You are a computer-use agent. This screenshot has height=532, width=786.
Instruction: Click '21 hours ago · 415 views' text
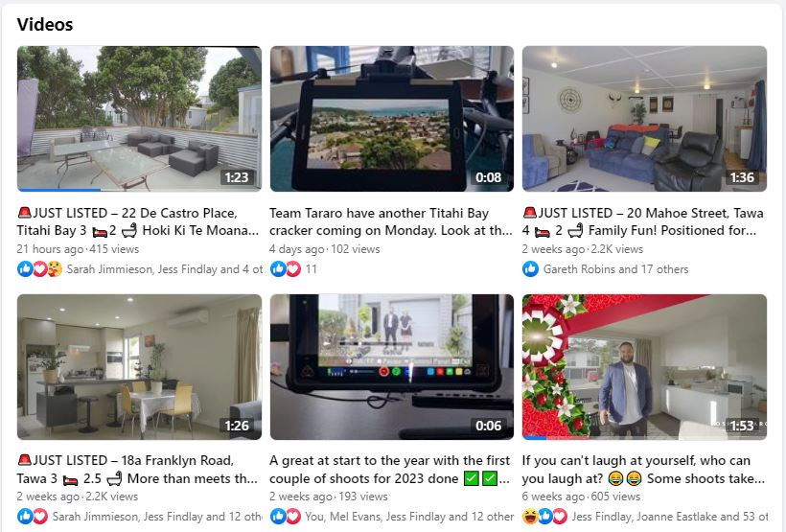tap(78, 249)
